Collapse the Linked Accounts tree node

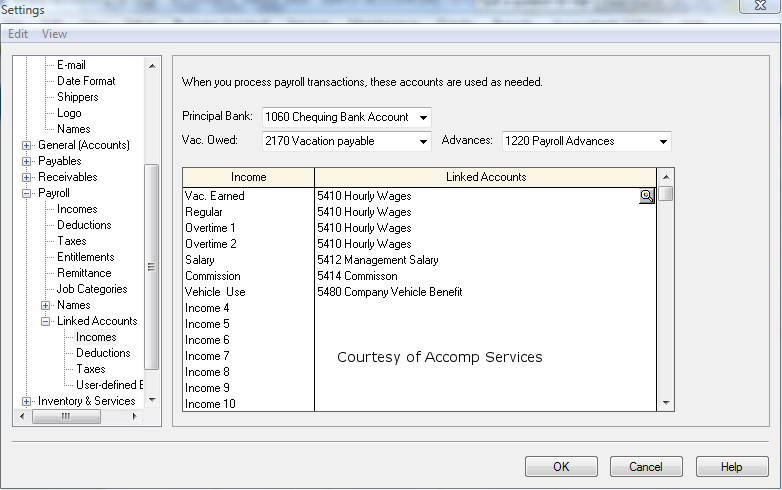[45, 322]
